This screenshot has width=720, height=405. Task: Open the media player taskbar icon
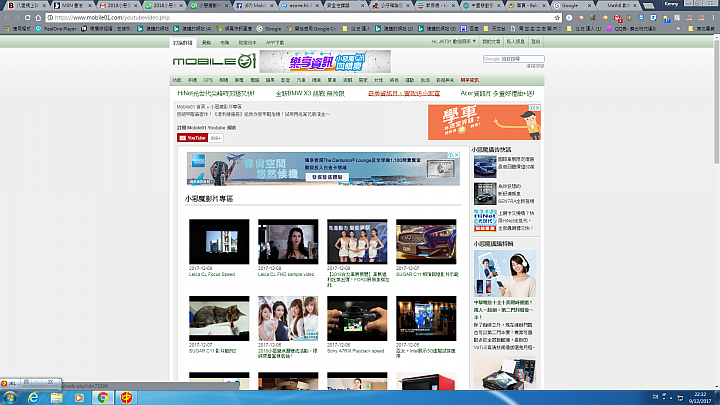[x=79, y=398]
